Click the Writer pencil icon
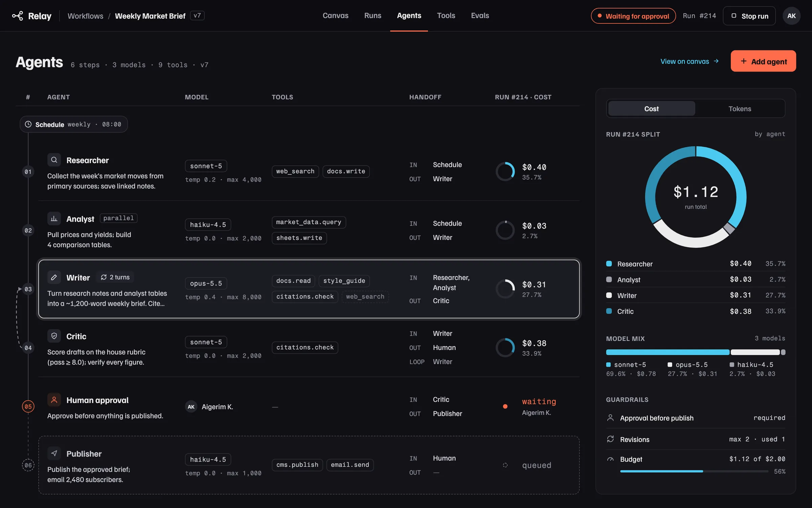 pos(54,277)
